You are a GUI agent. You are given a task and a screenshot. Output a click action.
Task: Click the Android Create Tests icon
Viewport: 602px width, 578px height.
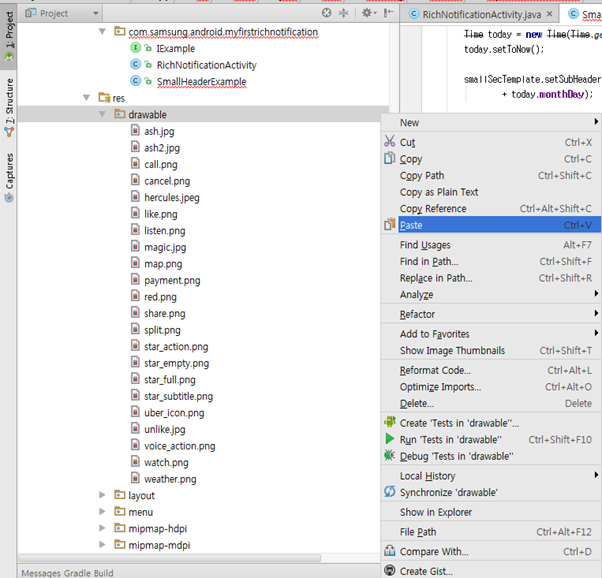pyautogui.click(x=390, y=423)
